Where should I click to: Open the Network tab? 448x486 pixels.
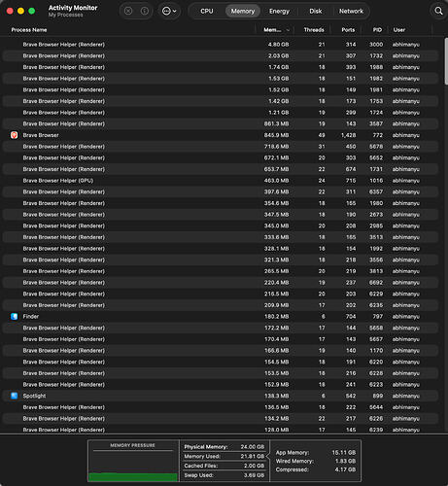pyautogui.click(x=351, y=11)
